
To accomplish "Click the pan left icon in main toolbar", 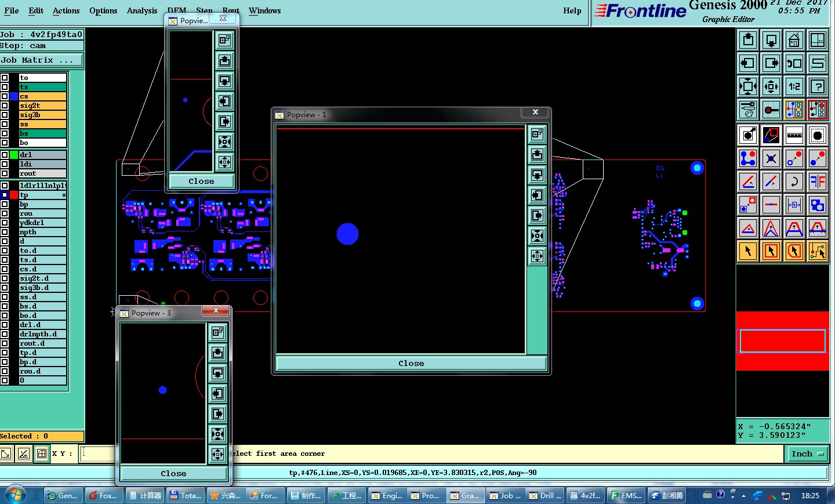I will click(748, 63).
